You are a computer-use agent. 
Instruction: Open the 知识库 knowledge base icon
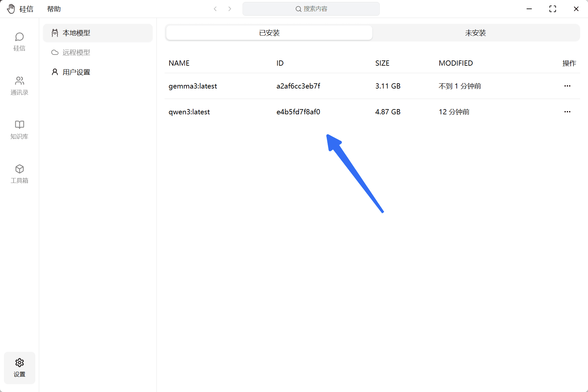[x=19, y=124]
